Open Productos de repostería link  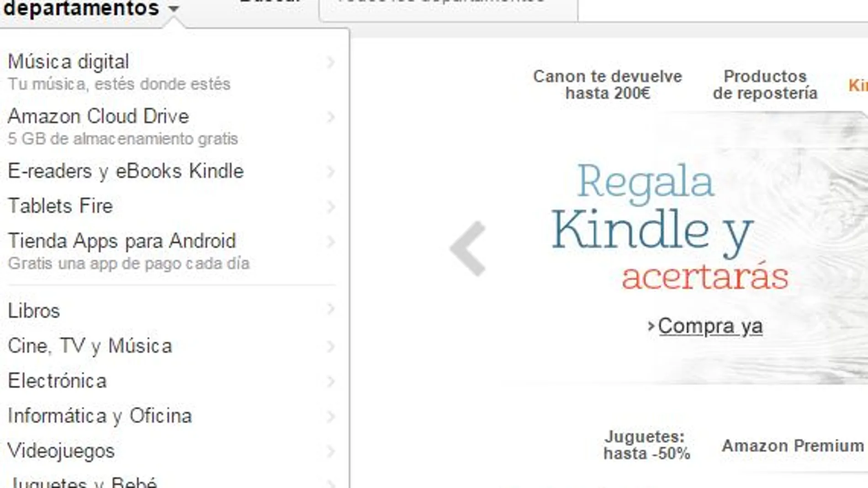coord(765,84)
